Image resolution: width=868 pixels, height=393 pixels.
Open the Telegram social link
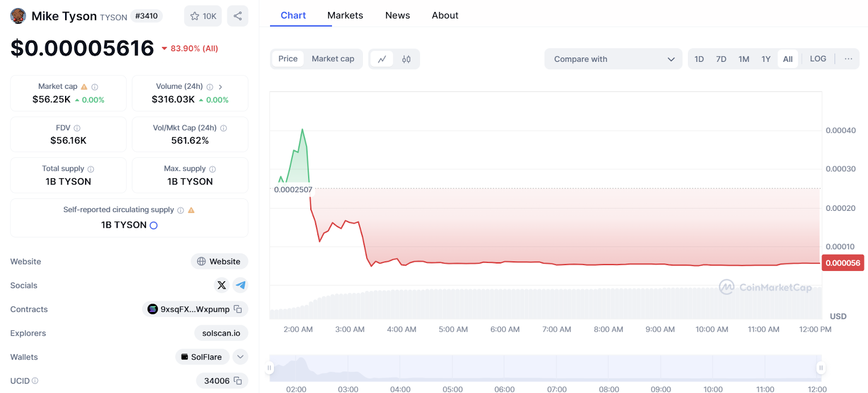[240, 285]
